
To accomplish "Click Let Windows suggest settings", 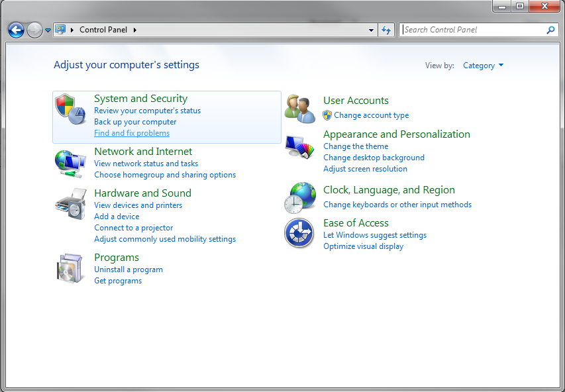I will point(375,235).
